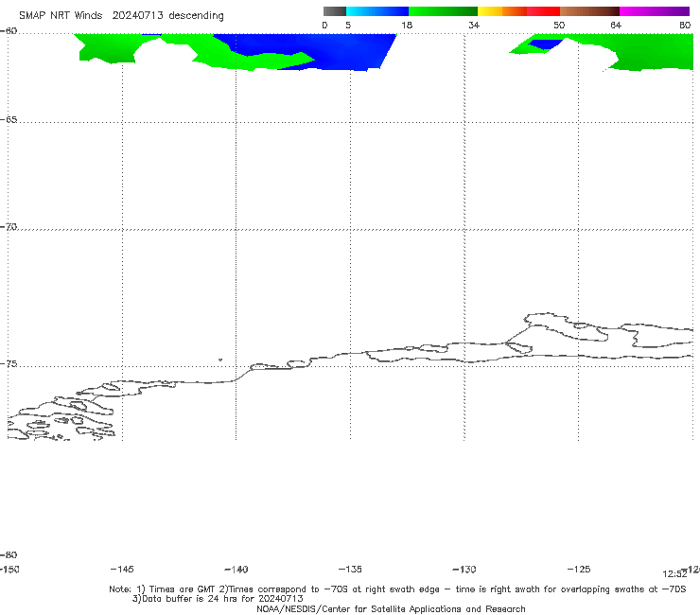Click the green wind region at the top left

[x=107, y=48]
